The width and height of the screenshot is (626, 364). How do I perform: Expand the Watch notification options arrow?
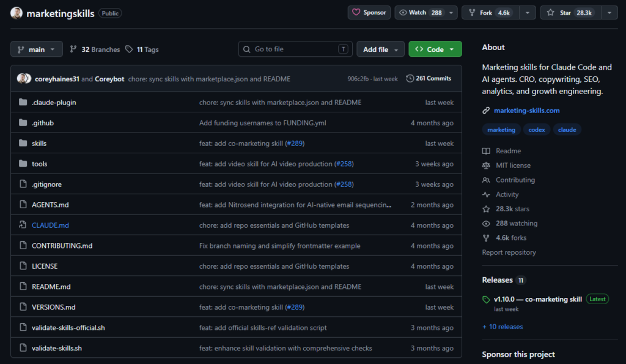click(x=451, y=13)
